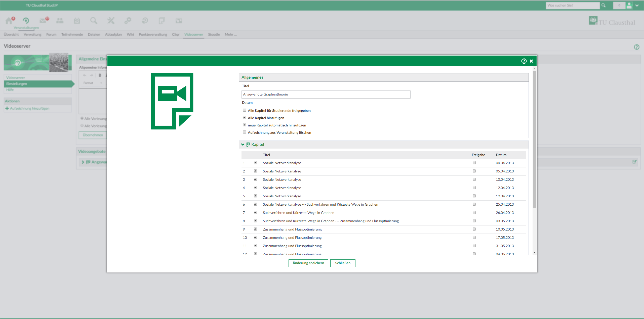Click the help icon in dialog header

point(524,61)
